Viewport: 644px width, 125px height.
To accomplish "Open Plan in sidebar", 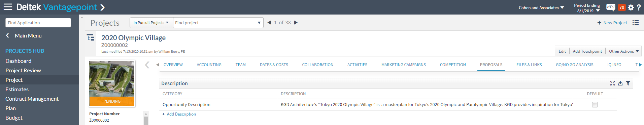I will [x=10, y=108].
